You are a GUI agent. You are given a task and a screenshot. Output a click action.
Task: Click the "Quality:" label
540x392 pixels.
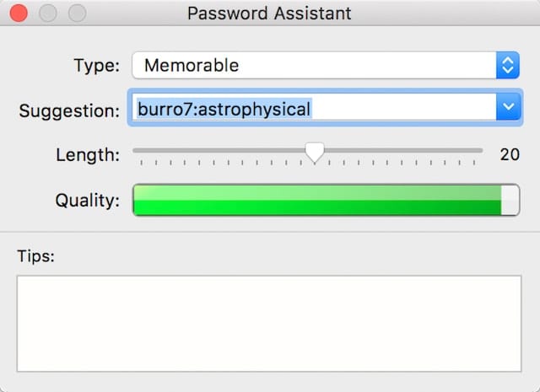pyautogui.click(x=88, y=201)
